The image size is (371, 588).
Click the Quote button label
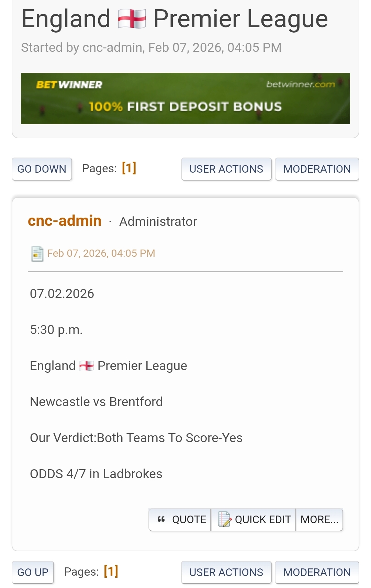click(189, 520)
